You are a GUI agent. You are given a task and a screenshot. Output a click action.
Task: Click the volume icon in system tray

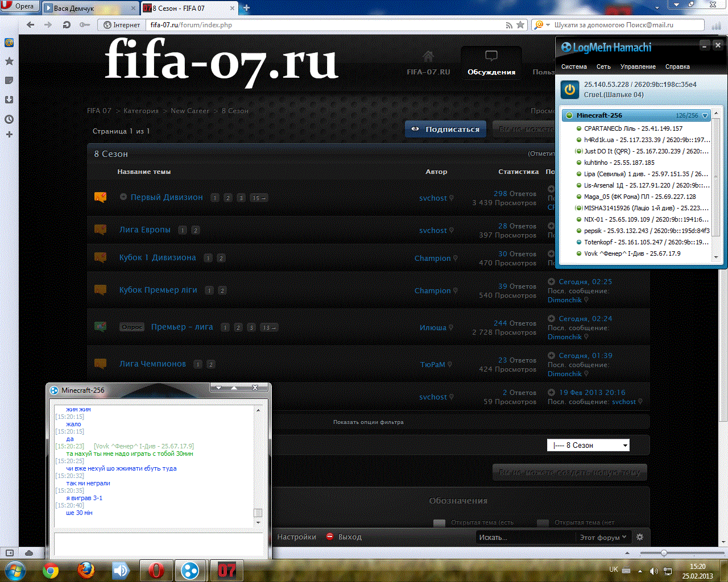pos(653,571)
